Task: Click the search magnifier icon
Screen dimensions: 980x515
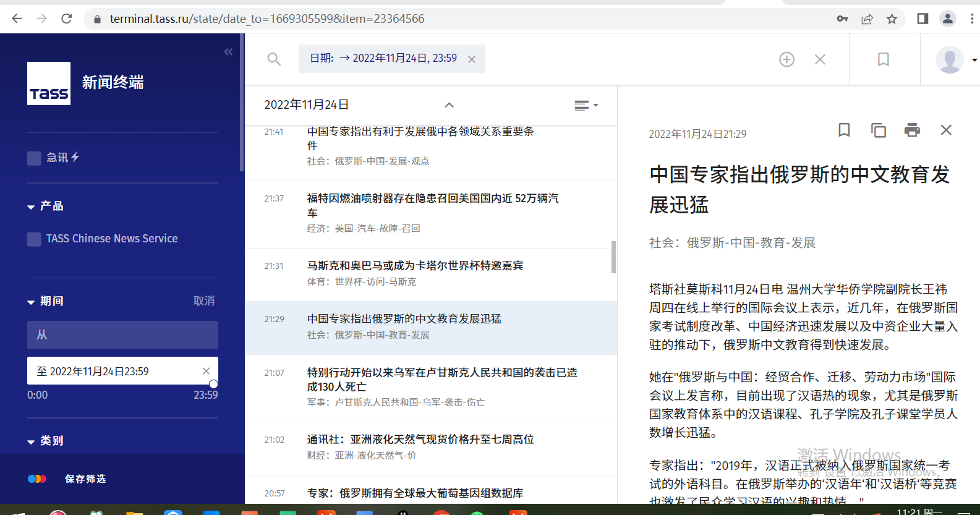Action: click(274, 59)
